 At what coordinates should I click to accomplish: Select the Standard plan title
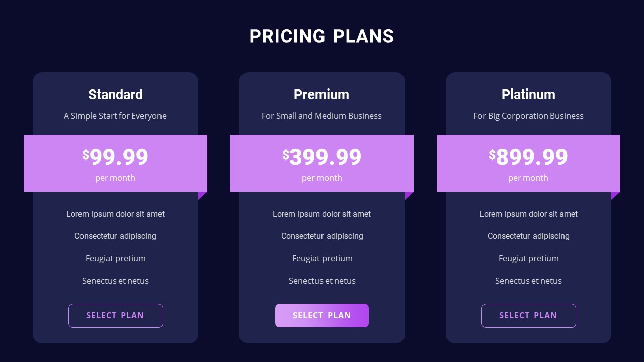[x=115, y=95]
